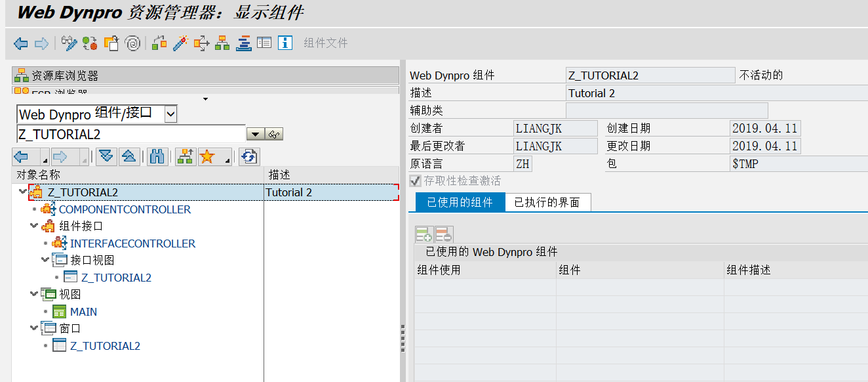This screenshot has height=382, width=868.
Task: Click the Append Row icon above the table
Action: (424, 234)
